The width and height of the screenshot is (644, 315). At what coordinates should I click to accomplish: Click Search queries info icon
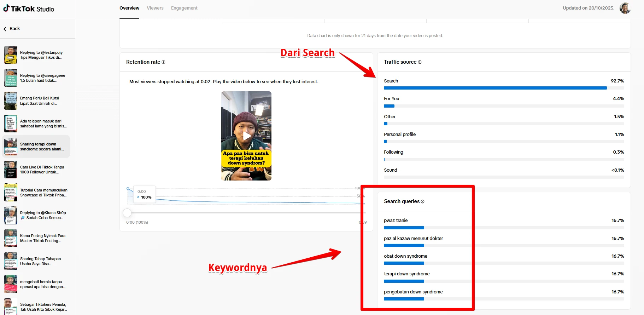coord(422,202)
